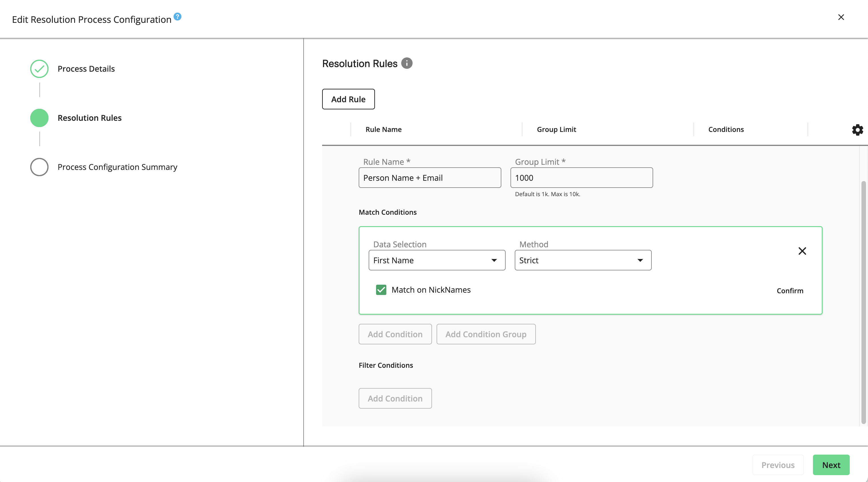The width and height of the screenshot is (868, 482).
Task: Open the Data Selection First Name dropdown
Action: pos(437,260)
